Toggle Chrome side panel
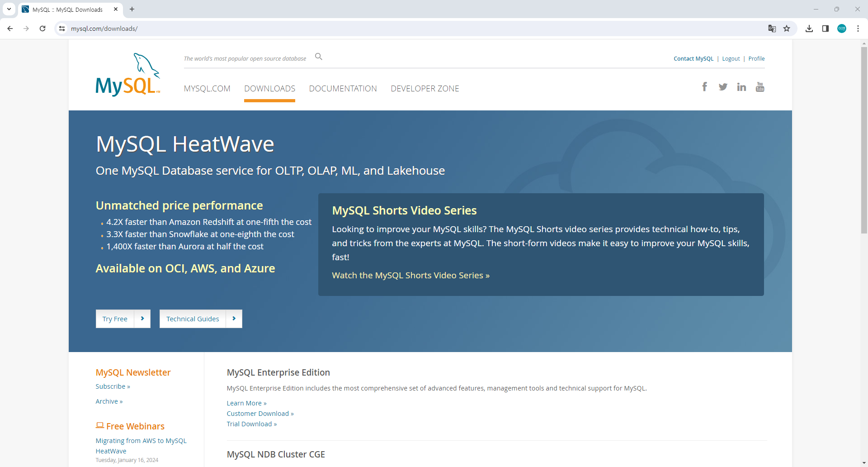 [826, 29]
